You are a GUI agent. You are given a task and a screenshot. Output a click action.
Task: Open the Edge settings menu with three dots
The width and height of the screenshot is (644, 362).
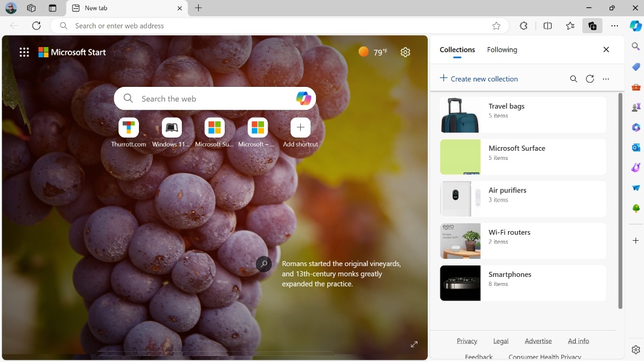pos(614,26)
